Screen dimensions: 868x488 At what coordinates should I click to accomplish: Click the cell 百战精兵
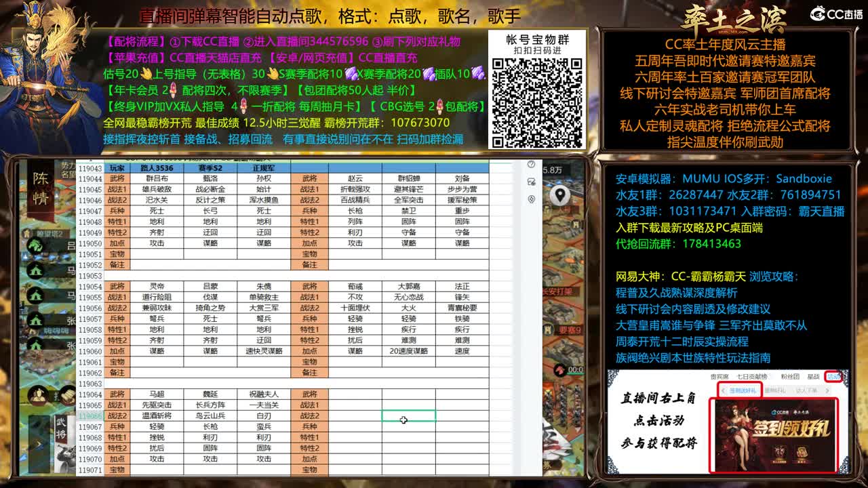(x=355, y=200)
